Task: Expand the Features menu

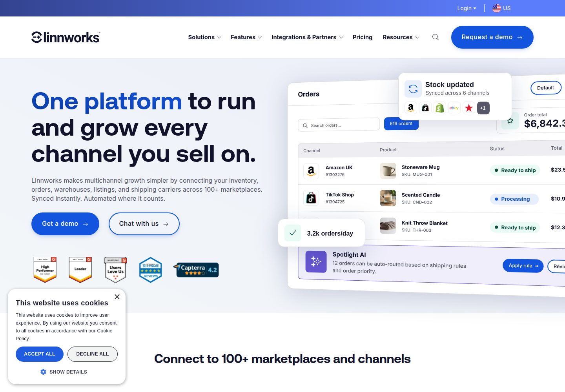Action: coord(246,37)
